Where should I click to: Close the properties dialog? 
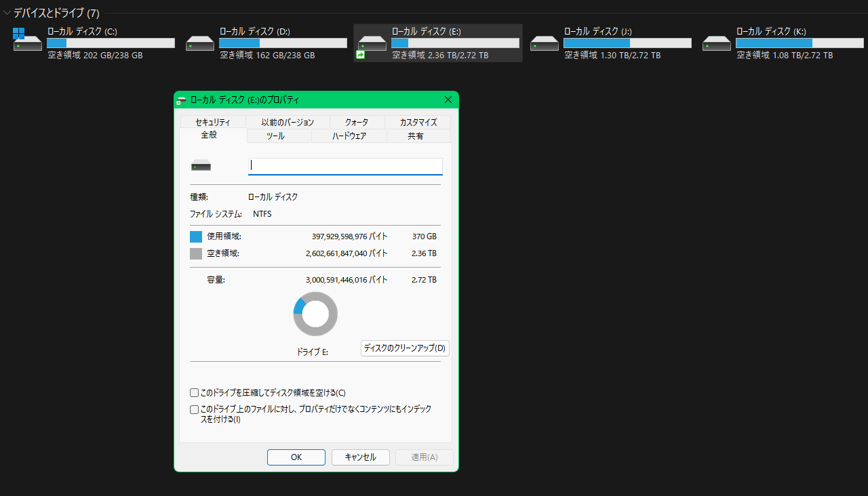click(x=448, y=100)
